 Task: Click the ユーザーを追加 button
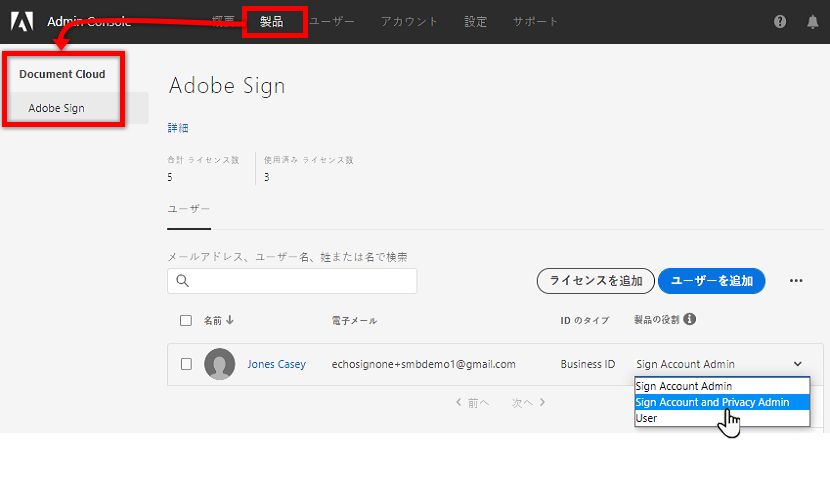711,280
